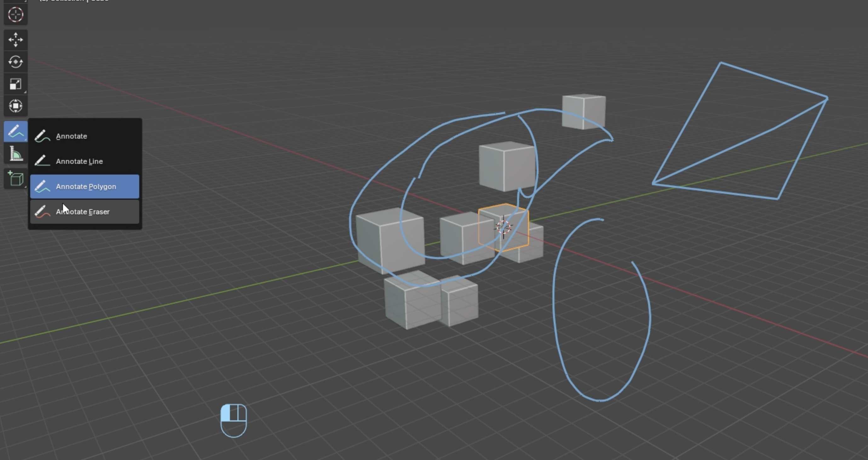Click the highlighted Annotate toolbar button

point(15,131)
